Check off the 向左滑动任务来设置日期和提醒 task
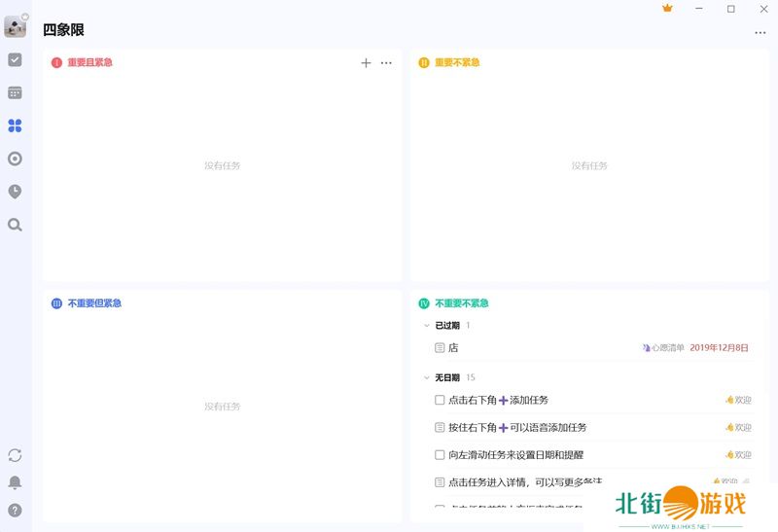This screenshot has width=778, height=532. [440, 454]
